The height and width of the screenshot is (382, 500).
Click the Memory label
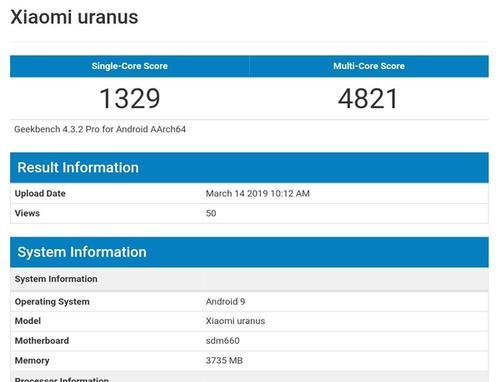click(32, 361)
